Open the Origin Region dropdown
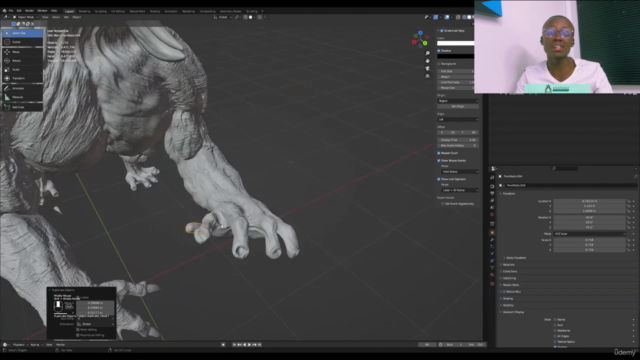This screenshot has width=640, height=360. pos(458,101)
